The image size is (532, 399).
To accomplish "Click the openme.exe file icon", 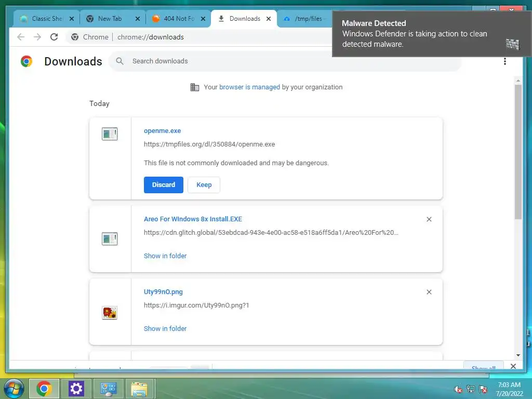I will click(110, 134).
